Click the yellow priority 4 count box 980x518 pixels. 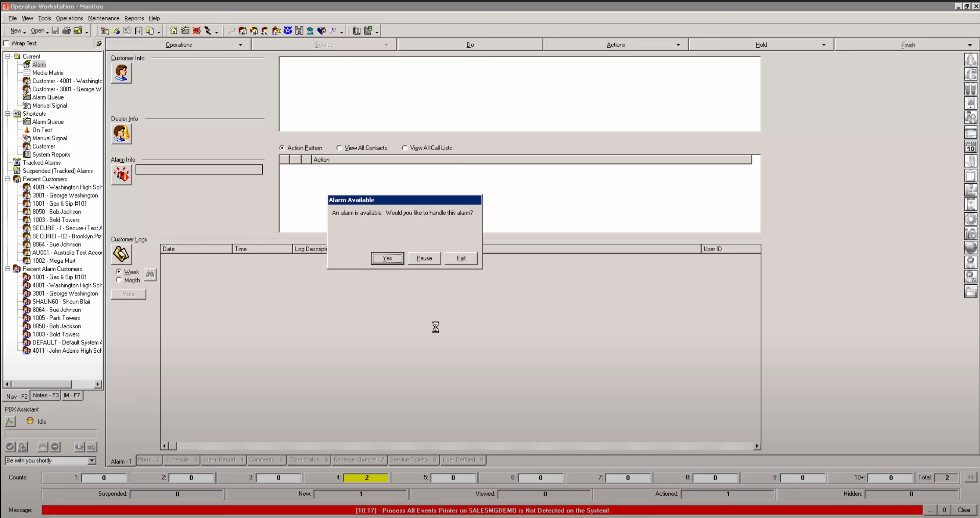point(366,478)
